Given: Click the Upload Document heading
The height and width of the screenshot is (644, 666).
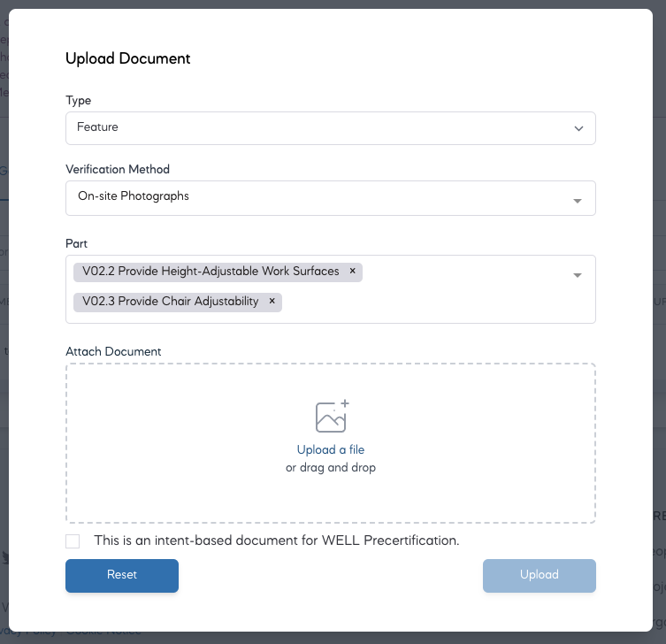Looking at the screenshot, I should pyautogui.click(x=128, y=58).
